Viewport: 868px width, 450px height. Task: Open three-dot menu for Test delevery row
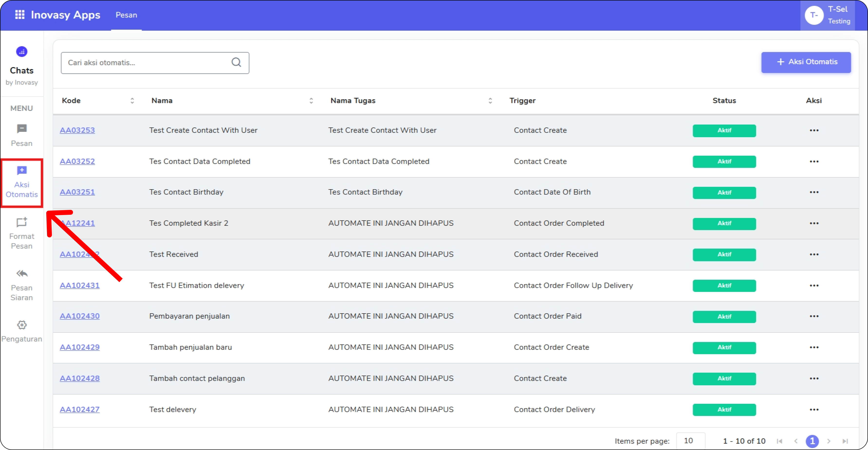(814, 410)
